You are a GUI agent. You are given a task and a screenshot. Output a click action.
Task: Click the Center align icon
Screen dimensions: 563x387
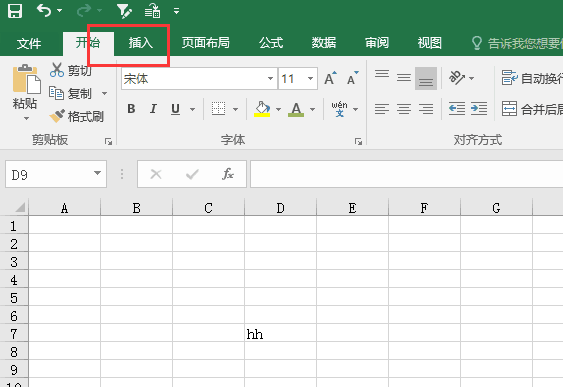pyautogui.click(x=404, y=109)
